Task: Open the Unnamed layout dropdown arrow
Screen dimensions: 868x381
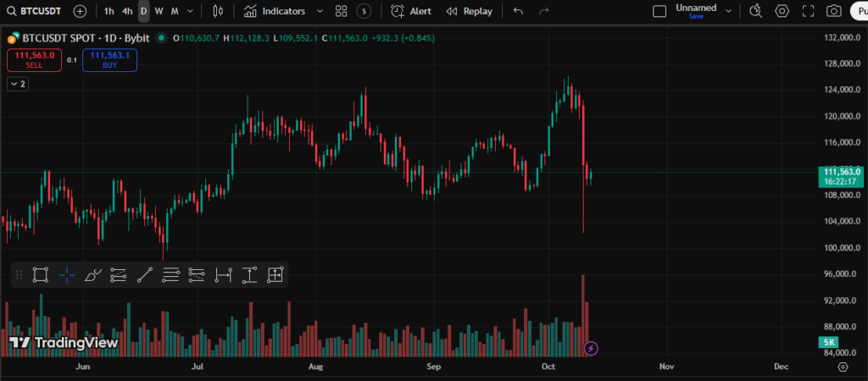Action: coord(727,11)
